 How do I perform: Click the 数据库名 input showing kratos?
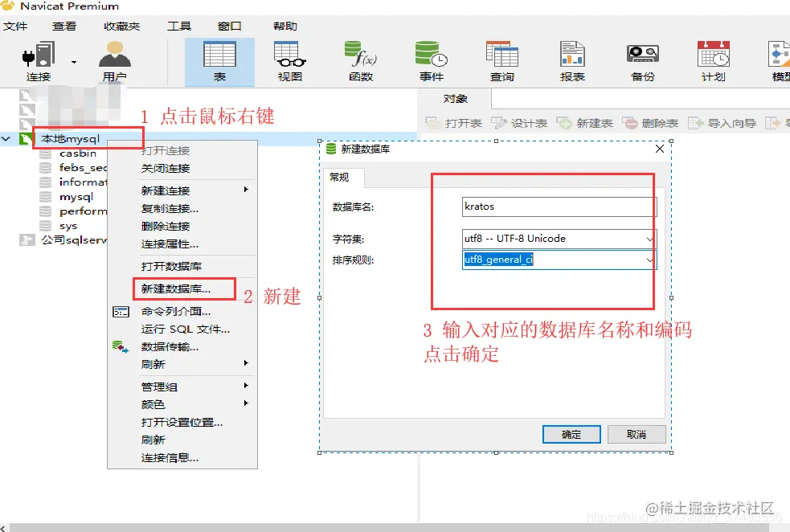click(559, 207)
